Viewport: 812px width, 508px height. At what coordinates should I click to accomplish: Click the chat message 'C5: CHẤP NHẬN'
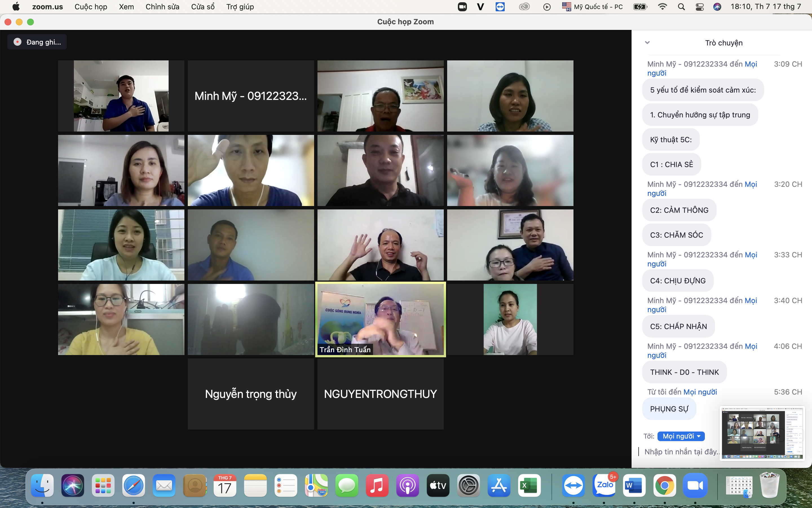(x=678, y=326)
